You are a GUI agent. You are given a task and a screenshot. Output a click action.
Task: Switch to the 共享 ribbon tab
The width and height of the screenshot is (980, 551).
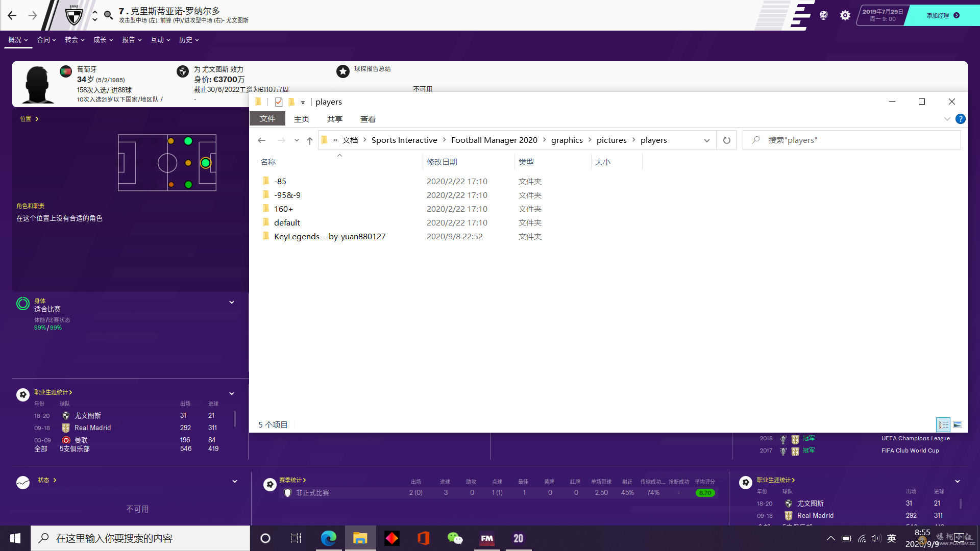click(335, 119)
